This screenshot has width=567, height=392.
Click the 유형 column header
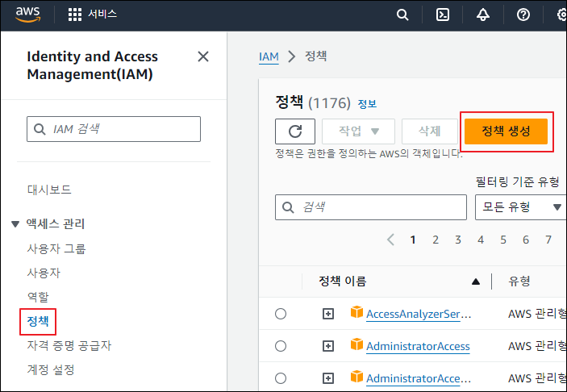(519, 281)
